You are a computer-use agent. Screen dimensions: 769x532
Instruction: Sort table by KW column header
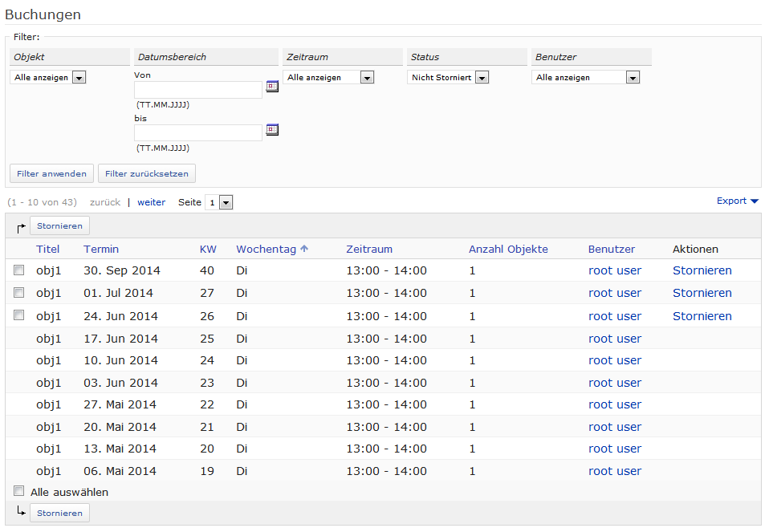coord(208,250)
